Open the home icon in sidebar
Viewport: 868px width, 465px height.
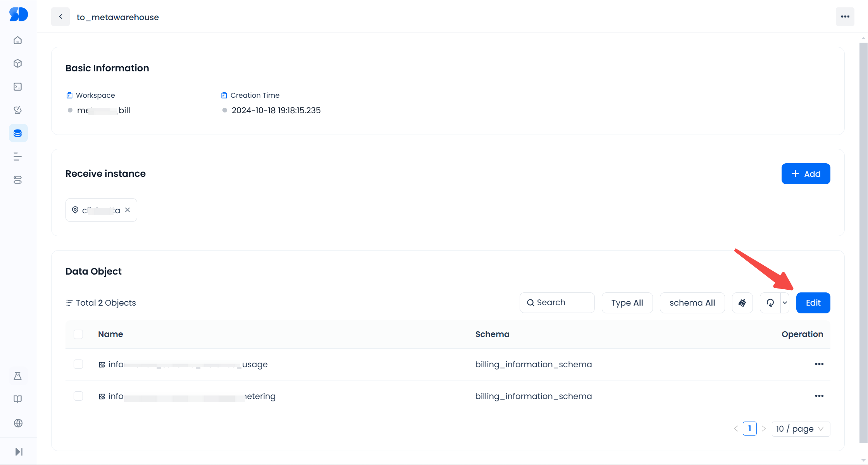click(18, 40)
